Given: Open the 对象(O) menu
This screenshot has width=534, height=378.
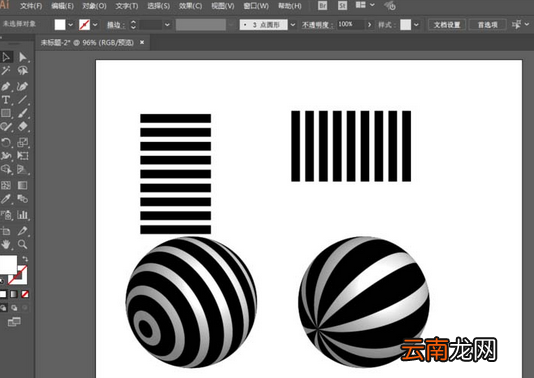Looking at the screenshot, I should (94, 6).
